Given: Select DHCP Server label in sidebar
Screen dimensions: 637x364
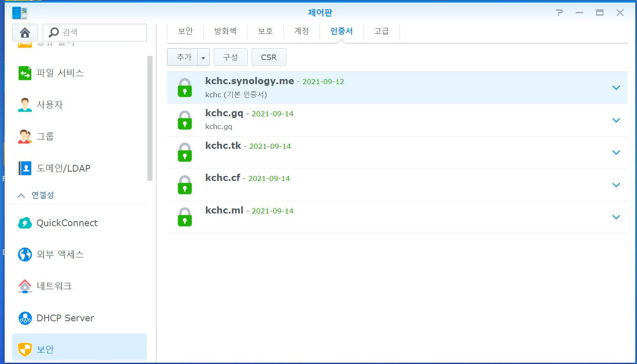Looking at the screenshot, I should pyautogui.click(x=65, y=318).
